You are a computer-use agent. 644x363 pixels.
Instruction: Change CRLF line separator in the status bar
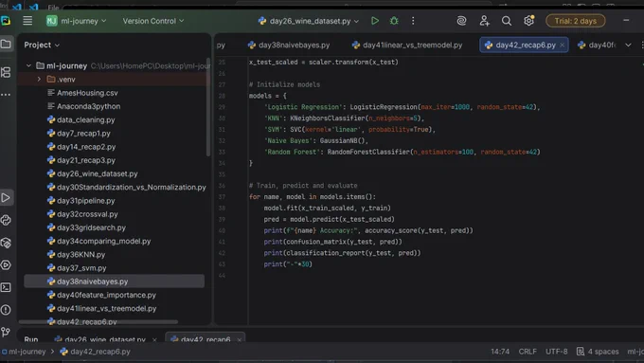(x=528, y=352)
